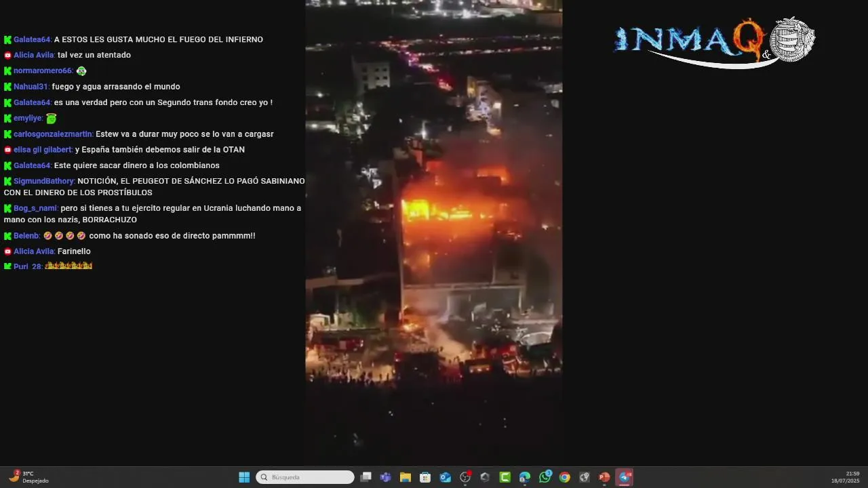Click username emyliye in the chat

(28, 118)
